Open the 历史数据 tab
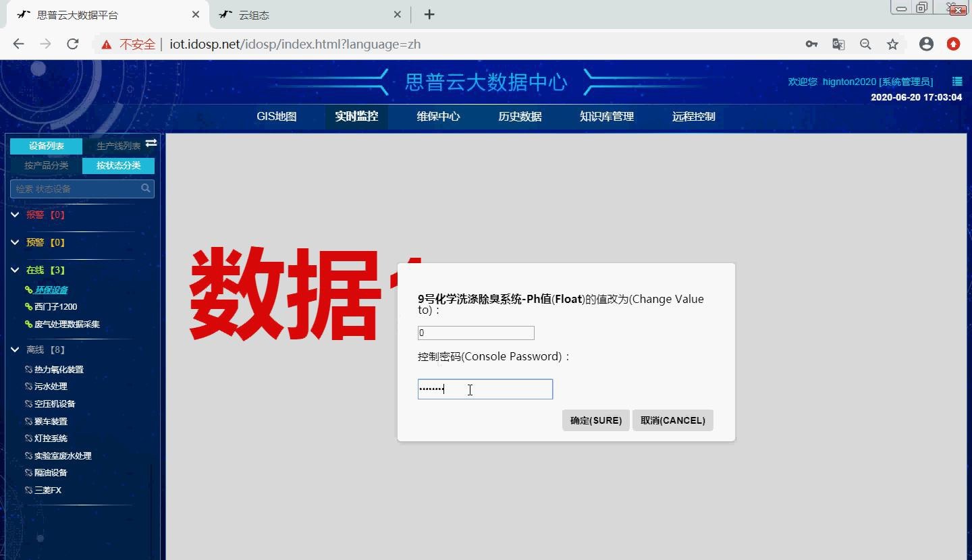 pos(520,116)
